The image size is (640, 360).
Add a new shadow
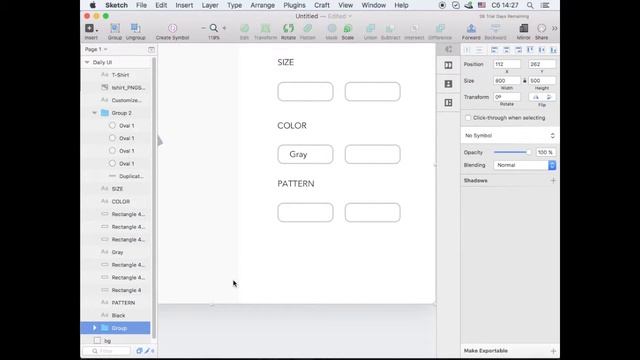(x=553, y=180)
